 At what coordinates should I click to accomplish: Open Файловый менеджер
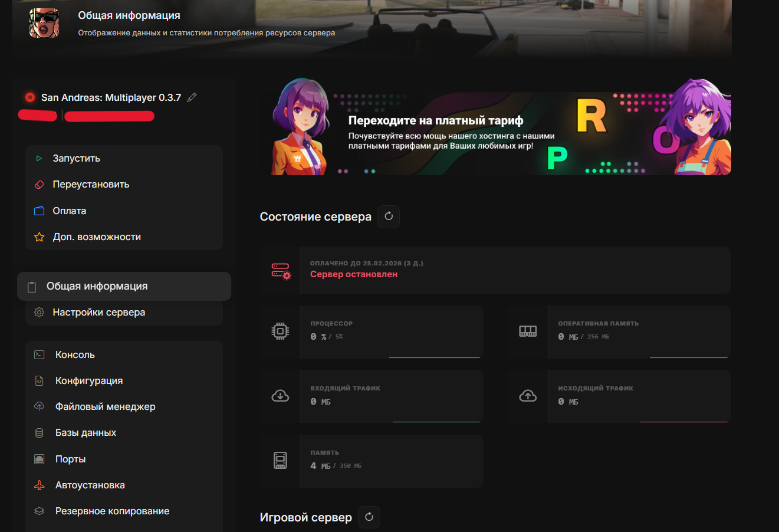pyautogui.click(x=105, y=407)
